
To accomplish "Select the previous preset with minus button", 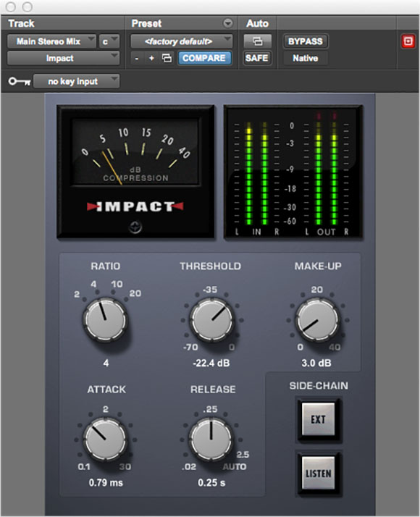I will [137, 59].
